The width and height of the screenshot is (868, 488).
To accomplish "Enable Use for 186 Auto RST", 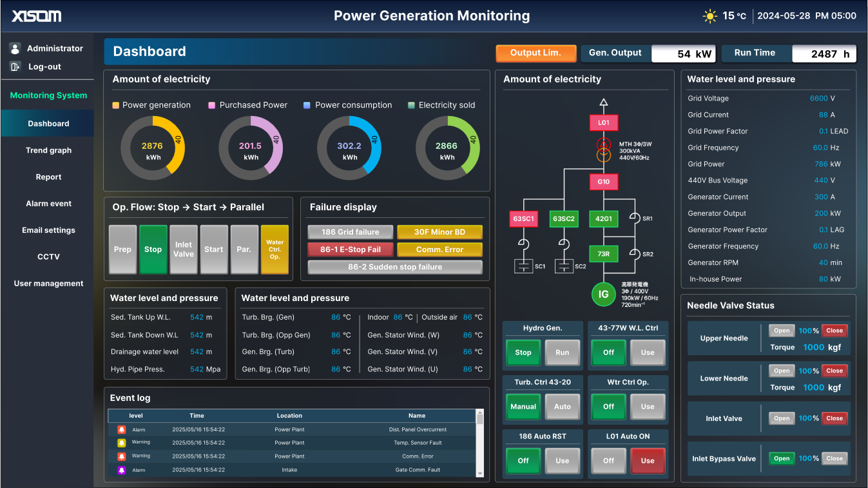I will [x=561, y=460].
